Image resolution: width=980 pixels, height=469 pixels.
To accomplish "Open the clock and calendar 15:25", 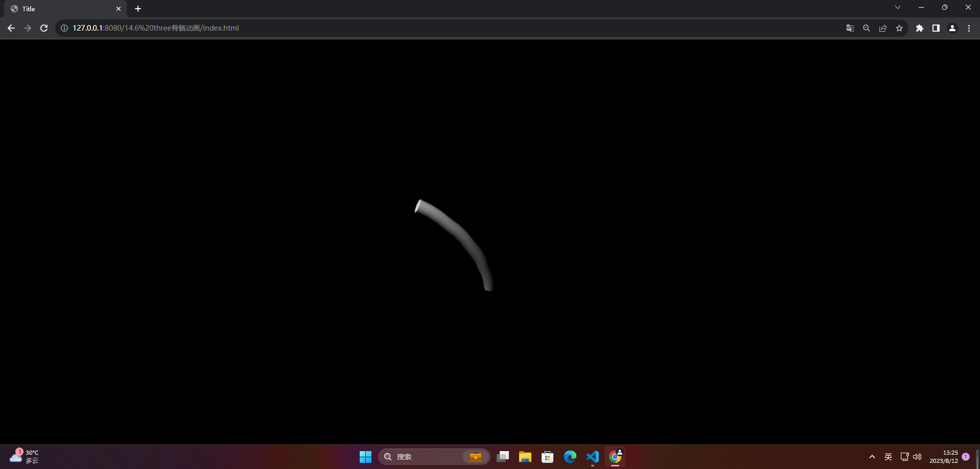I will coord(944,457).
